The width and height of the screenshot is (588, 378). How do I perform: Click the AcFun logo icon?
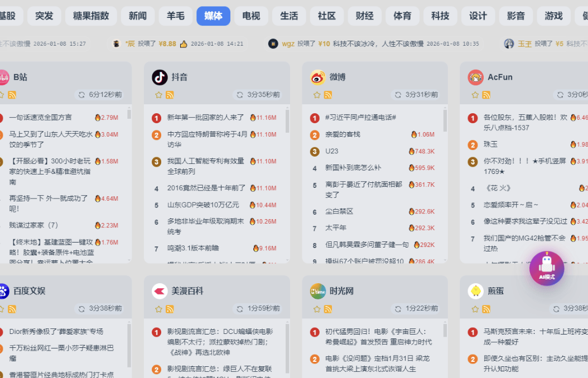[475, 77]
